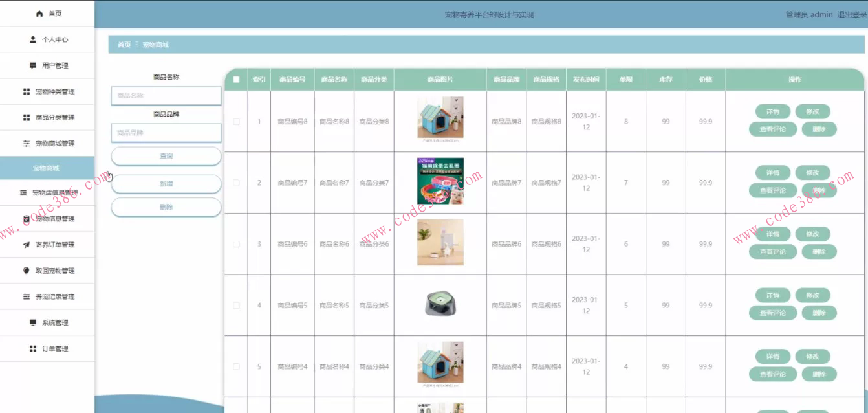Click 首页 in the breadcrumb bar
Image resolution: width=868 pixels, height=413 pixels.
point(124,45)
